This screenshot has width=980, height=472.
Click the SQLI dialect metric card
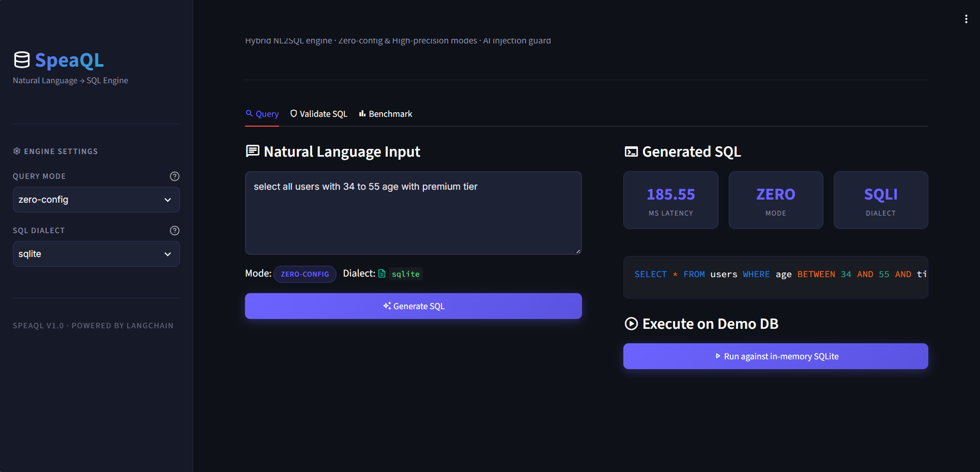click(x=881, y=200)
